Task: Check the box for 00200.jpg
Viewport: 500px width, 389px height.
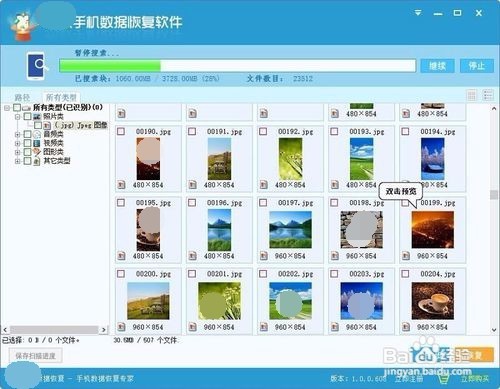Action: (121, 273)
